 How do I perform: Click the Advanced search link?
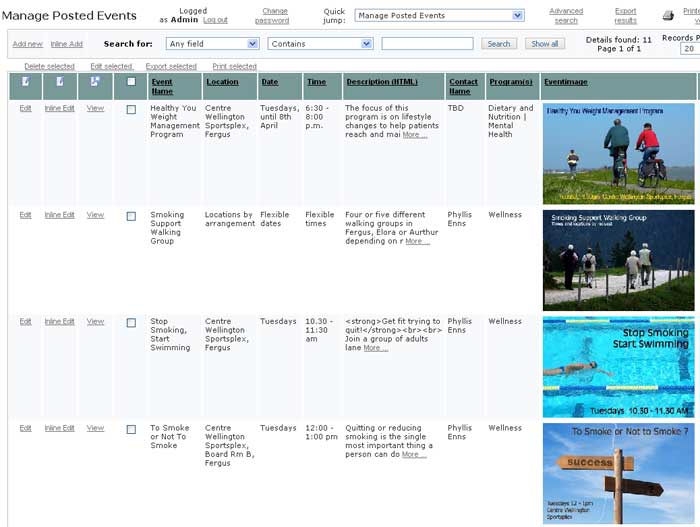[566, 16]
